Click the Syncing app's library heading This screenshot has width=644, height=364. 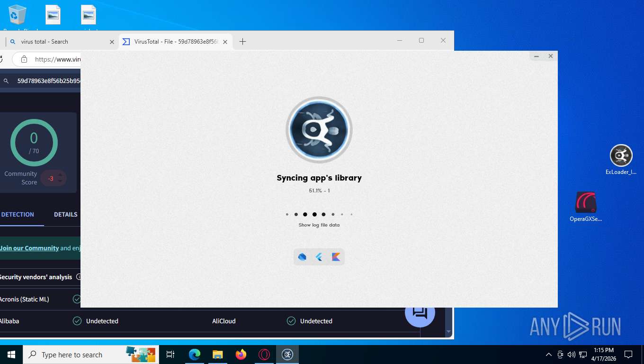tap(319, 178)
